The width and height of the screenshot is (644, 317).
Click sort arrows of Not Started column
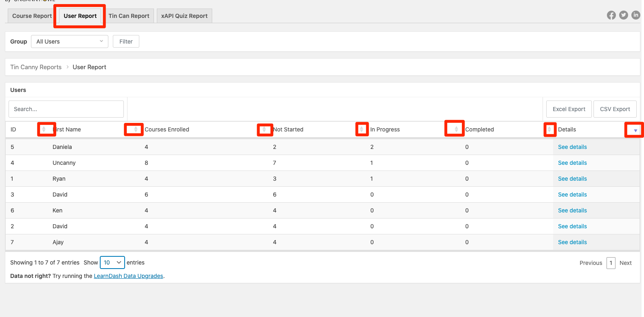click(361, 129)
